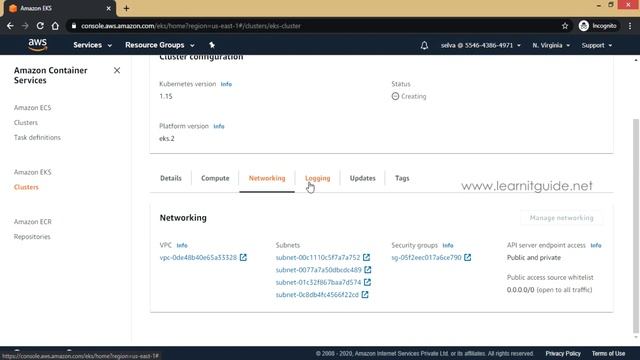Viewport: 640px width, 360px height.
Task: Open subnet-0077a7a50dbcdc489 link
Action: click(x=319, y=269)
